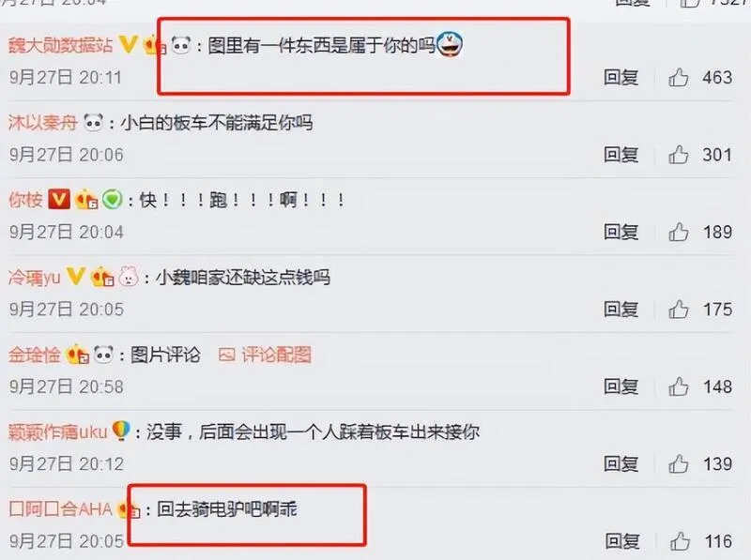Reply to 冷璃yu's comment
Image resolution: width=751 pixels, height=560 pixels.
621,310
